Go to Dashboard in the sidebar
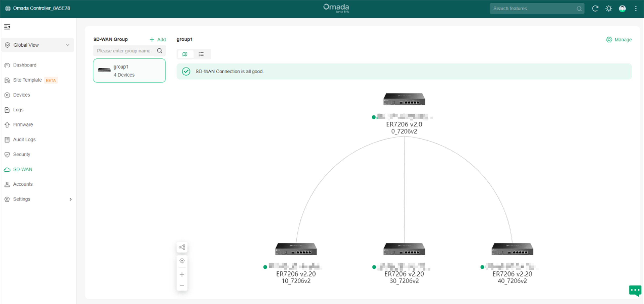644x304 pixels. coord(24,65)
